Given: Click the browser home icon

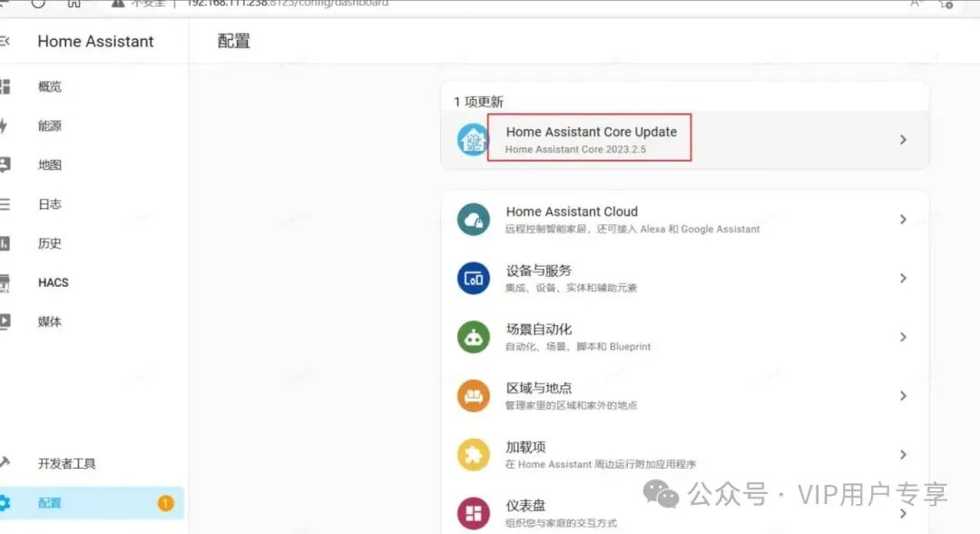Looking at the screenshot, I should click(73, 3).
